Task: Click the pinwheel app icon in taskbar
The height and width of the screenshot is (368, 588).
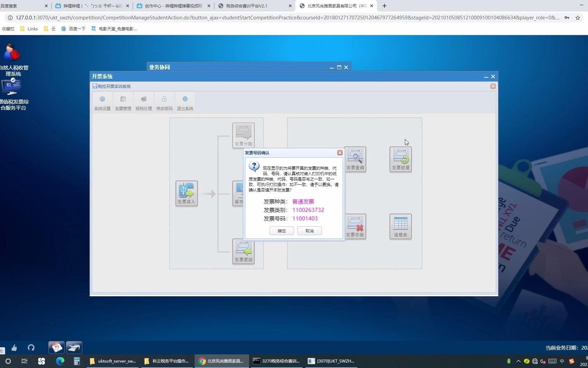Action: pyautogui.click(x=42, y=361)
